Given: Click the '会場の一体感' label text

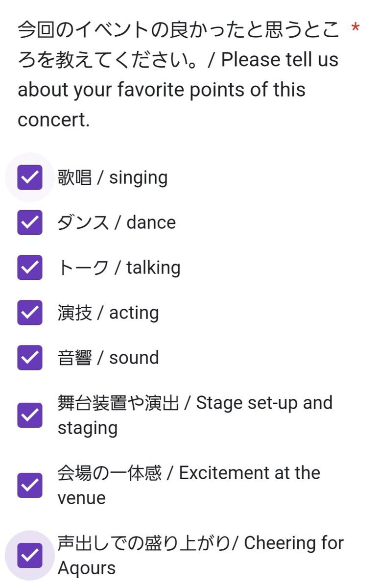Looking at the screenshot, I should coord(109,473).
